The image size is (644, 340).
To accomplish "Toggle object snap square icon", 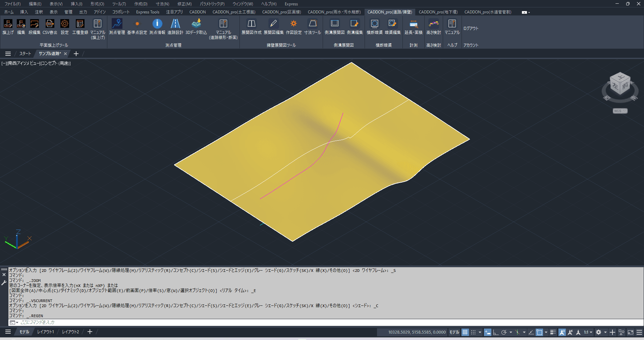I will click(x=539, y=332).
